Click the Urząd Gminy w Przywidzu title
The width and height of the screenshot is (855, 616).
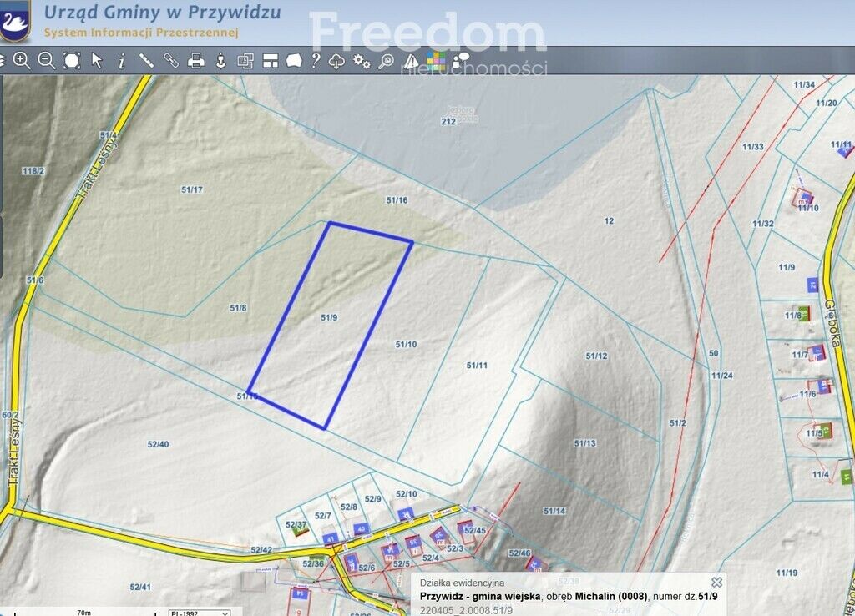162,13
